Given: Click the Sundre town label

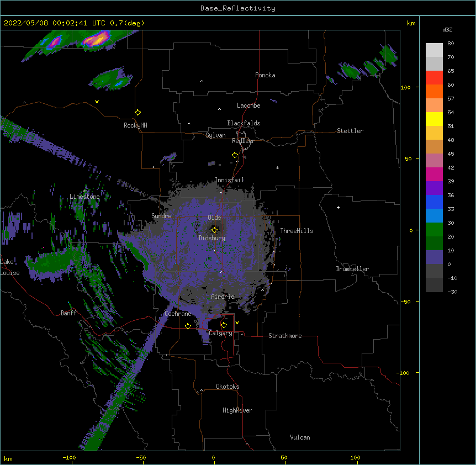Looking at the screenshot, I should point(161,216).
